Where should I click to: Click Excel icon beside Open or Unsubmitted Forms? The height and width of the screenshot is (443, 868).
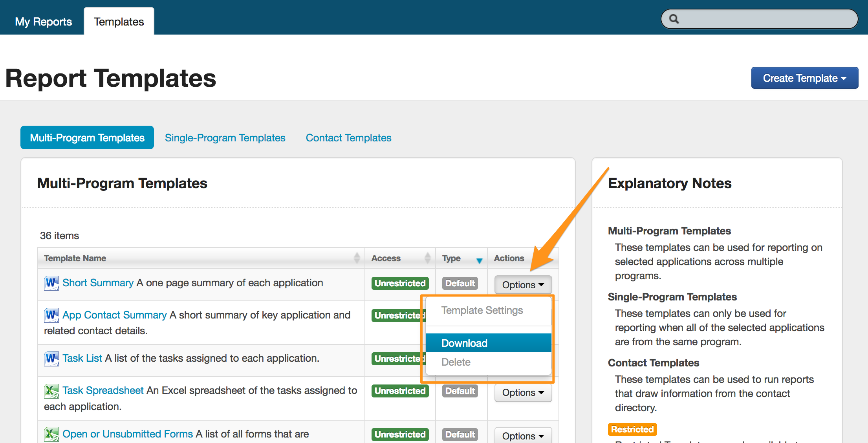click(51, 434)
